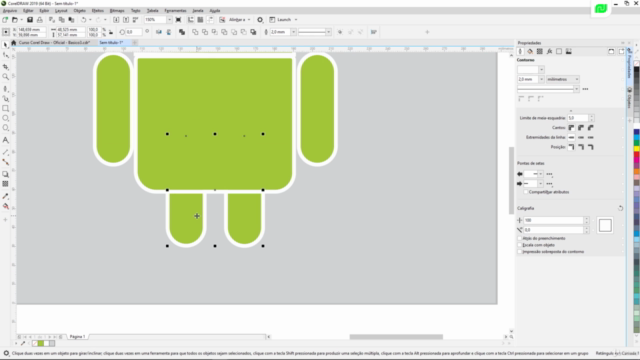Open the Objetos docker side tab
Screen dimensions: 640x360
630,98
